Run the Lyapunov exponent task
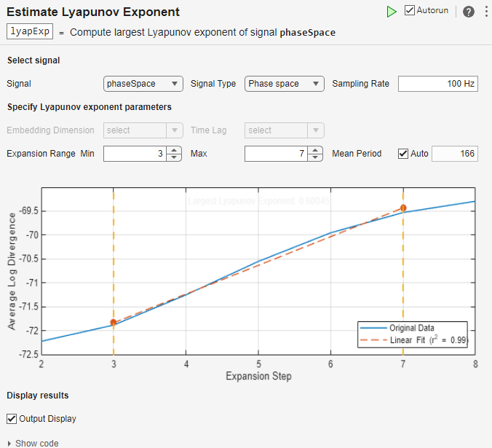This screenshot has width=492, height=448. point(392,12)
